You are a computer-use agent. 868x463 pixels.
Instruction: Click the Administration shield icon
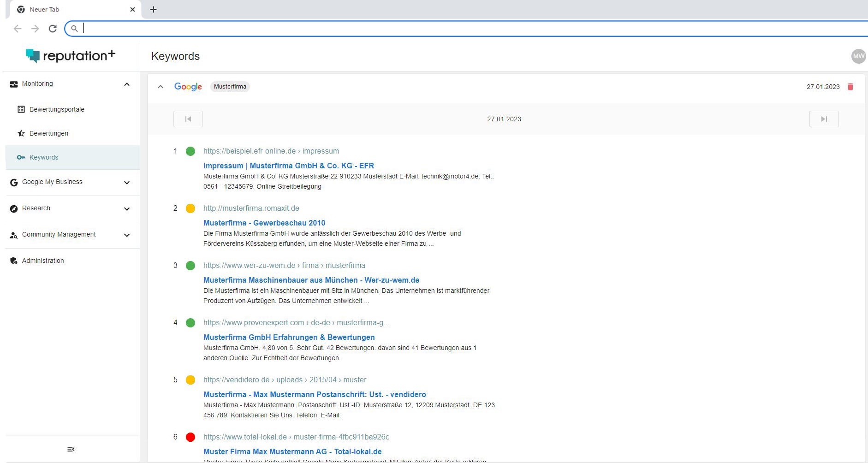14,261
